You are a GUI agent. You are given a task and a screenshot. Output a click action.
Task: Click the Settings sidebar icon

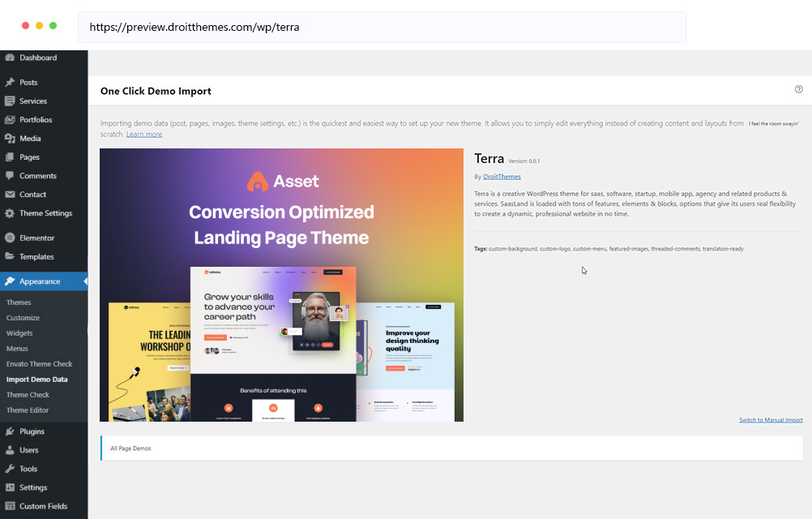[10, 487]
